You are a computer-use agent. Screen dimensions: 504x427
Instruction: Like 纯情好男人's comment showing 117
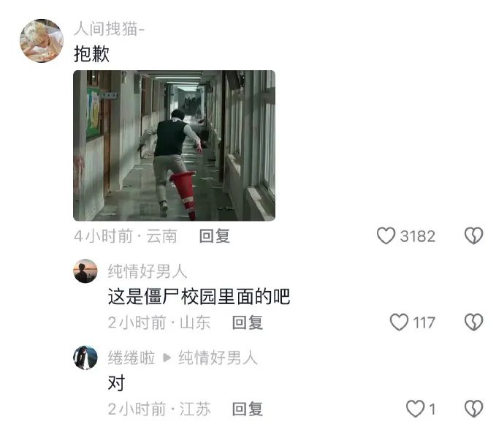[x=399, y=322]
